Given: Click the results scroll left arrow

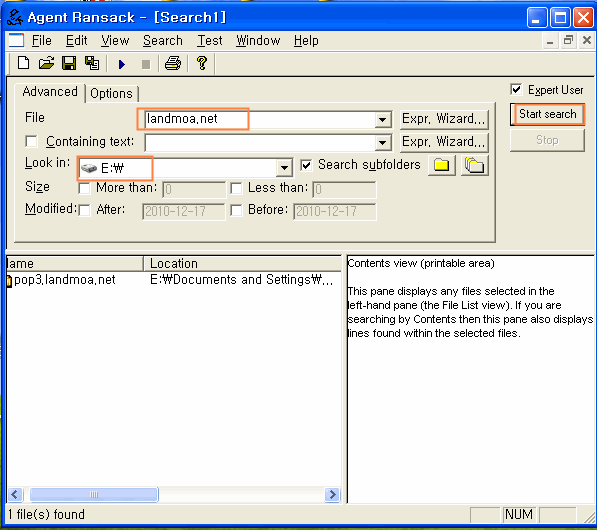Looking at the screenshot, I should (15, 495).
